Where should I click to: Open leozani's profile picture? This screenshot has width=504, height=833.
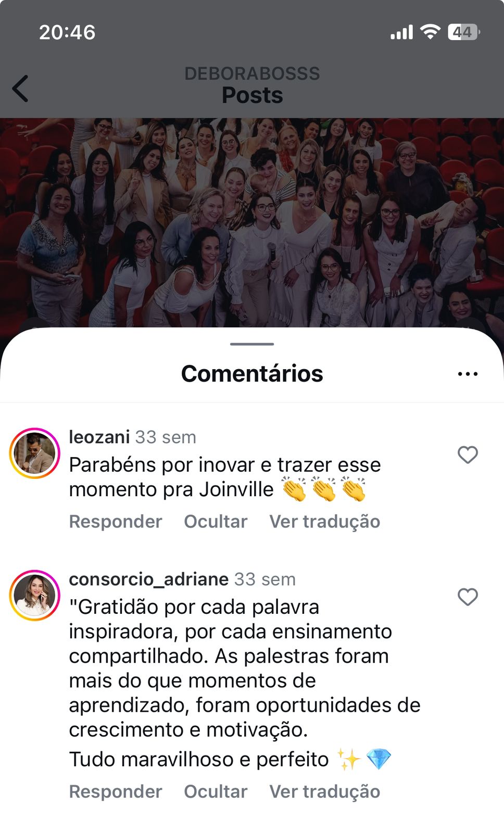click(35, 453)
